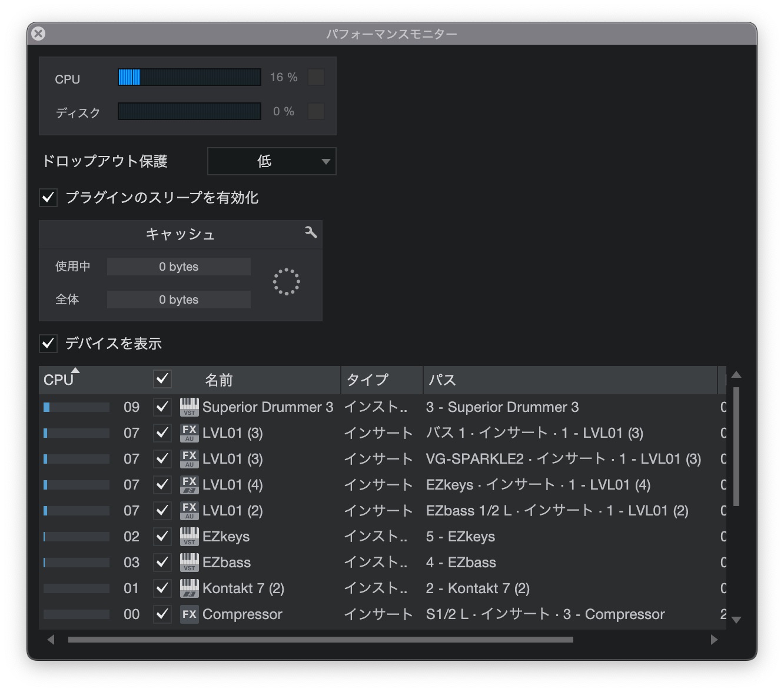The height and width of the screenshot is (692, 784).
Task: Uncheck the Superior Drummer 3 device row
Action: tap(162, 407)
